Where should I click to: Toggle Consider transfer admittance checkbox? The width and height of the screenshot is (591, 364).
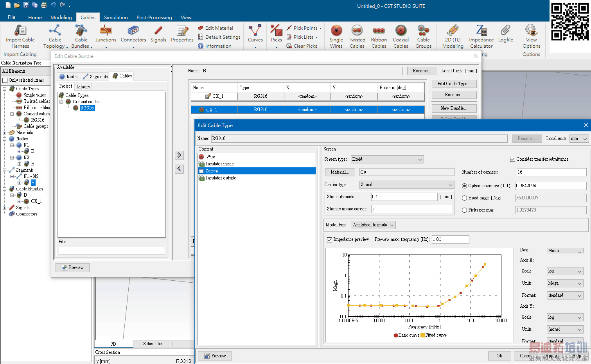pos(512,159)
